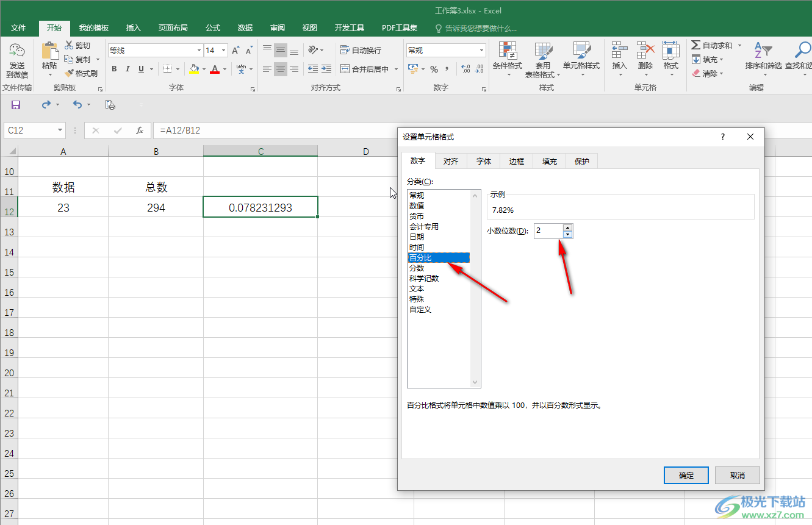
Task: Decrease font size with smaller A icon
Action: point(249,51)
